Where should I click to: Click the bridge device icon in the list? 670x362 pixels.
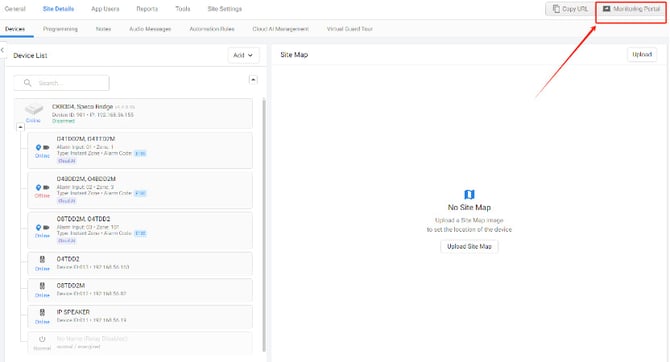coord(34,109)
